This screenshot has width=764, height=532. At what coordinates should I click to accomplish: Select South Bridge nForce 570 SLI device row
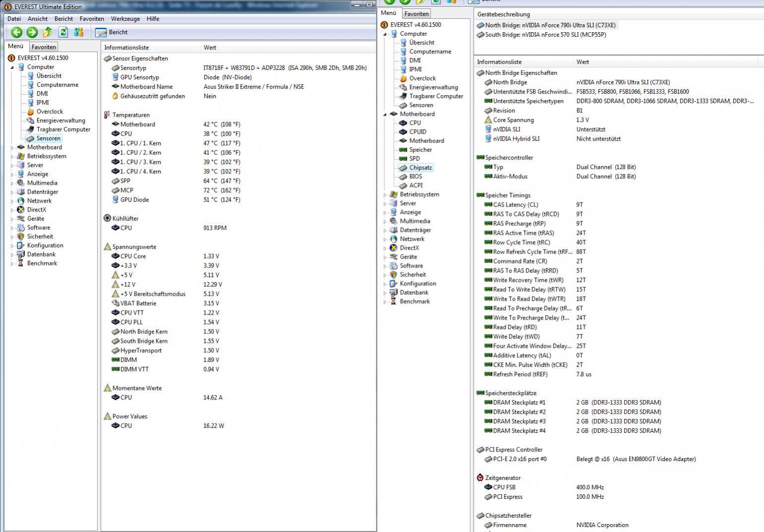(x=542, y=35)
